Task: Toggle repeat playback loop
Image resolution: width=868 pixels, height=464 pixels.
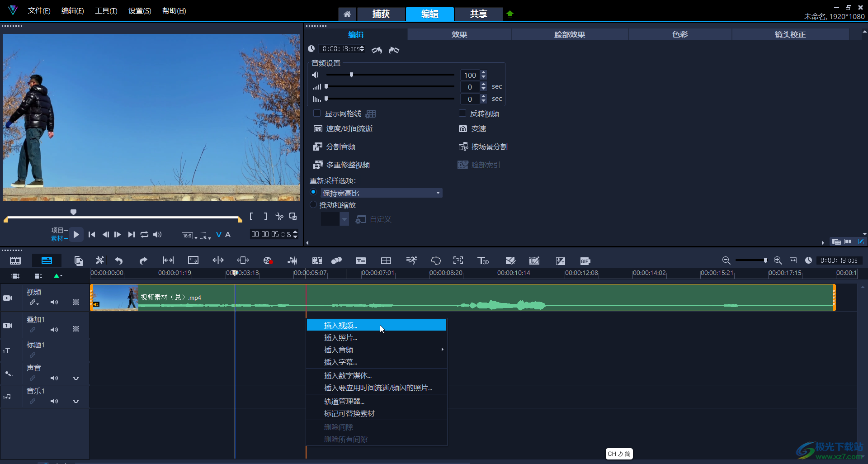Action: pos(144,234)
